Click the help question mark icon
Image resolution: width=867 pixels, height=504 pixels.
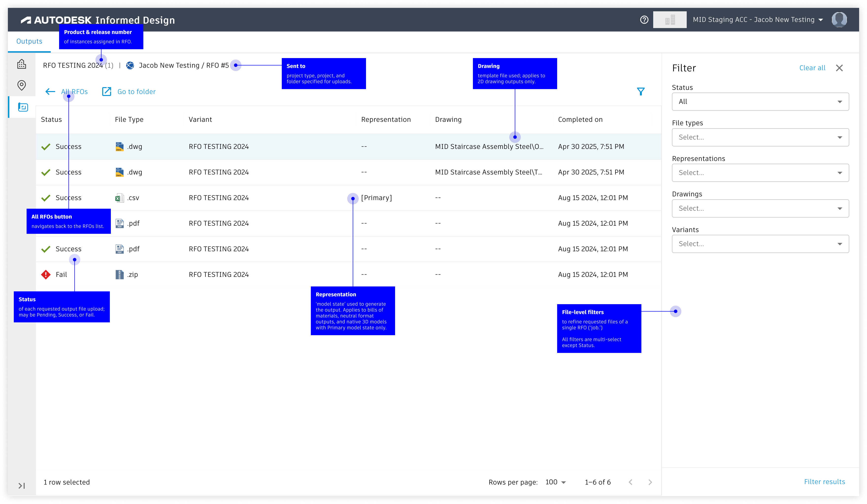644,20
